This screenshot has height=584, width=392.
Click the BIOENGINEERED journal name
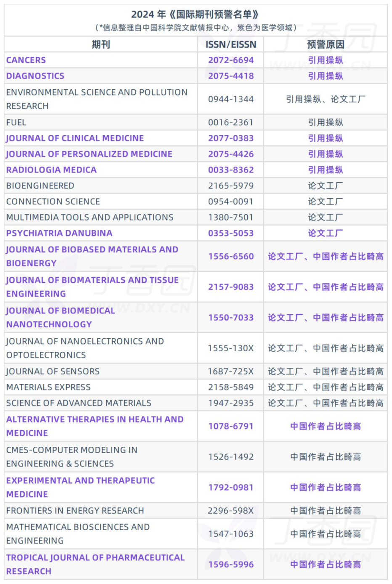tap(40, 186)
